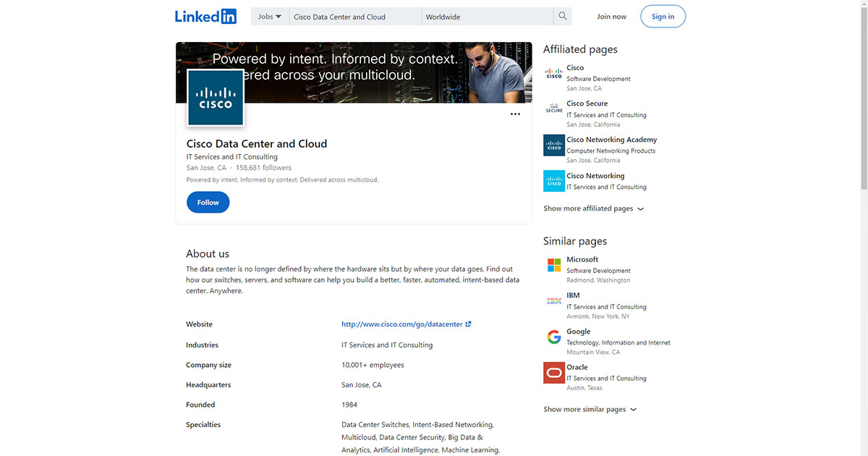Open the more options menu on company page
This screenshot has width=868, height=456.
pos(515,114)
